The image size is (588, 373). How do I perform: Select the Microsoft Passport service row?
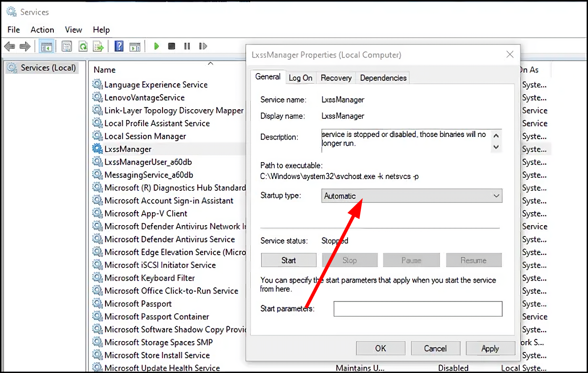[138, 304]
